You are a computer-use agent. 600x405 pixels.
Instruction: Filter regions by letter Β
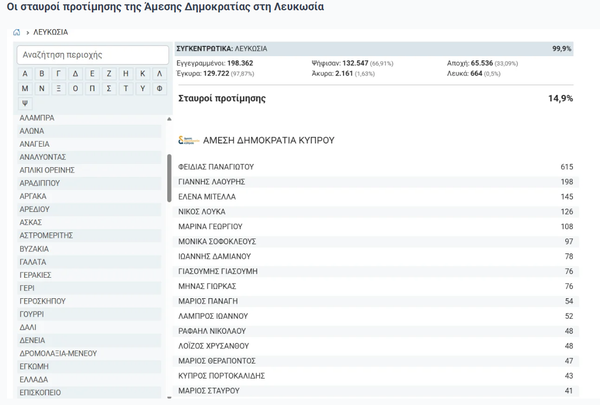(42, 73)
